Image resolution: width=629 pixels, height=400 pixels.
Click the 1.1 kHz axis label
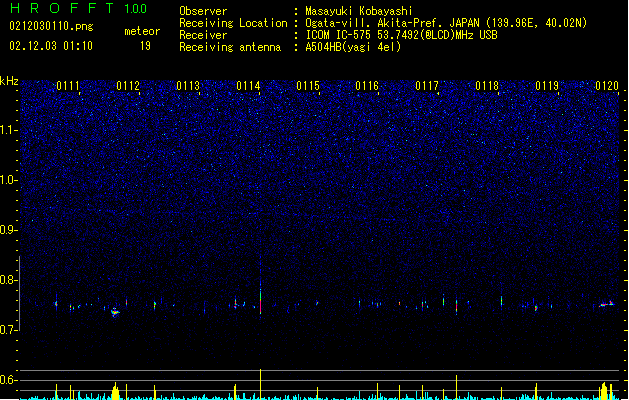click(x=9, y=130)
